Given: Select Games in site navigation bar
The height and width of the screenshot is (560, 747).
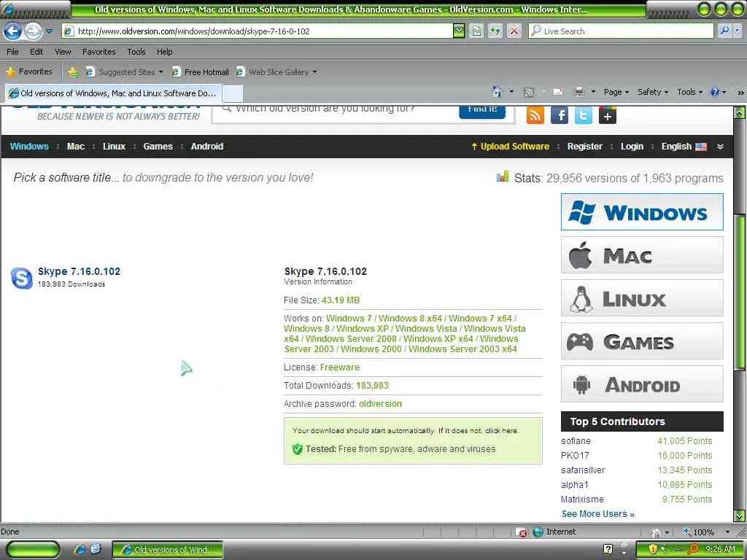Looking at the screenshot, I should pos(158,147).
